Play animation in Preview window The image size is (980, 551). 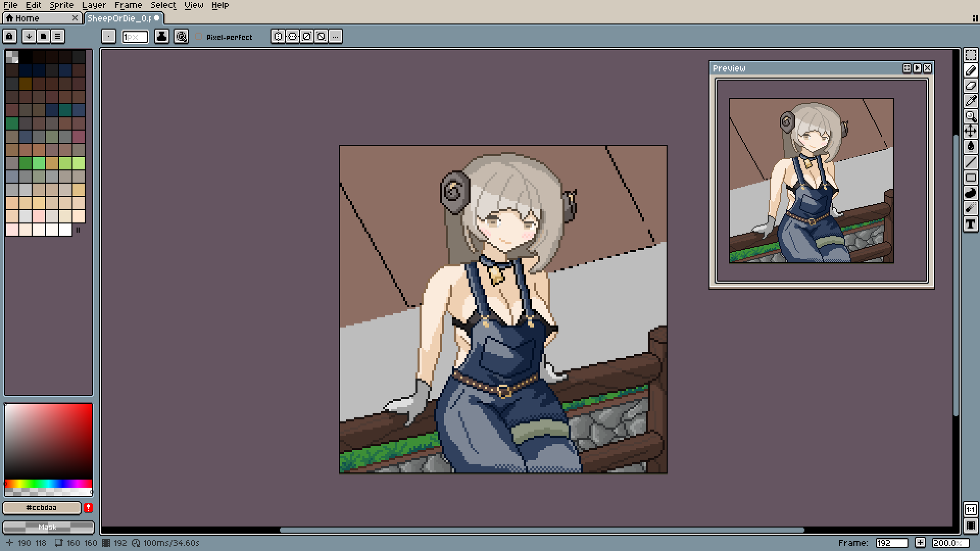pos(917,68)
